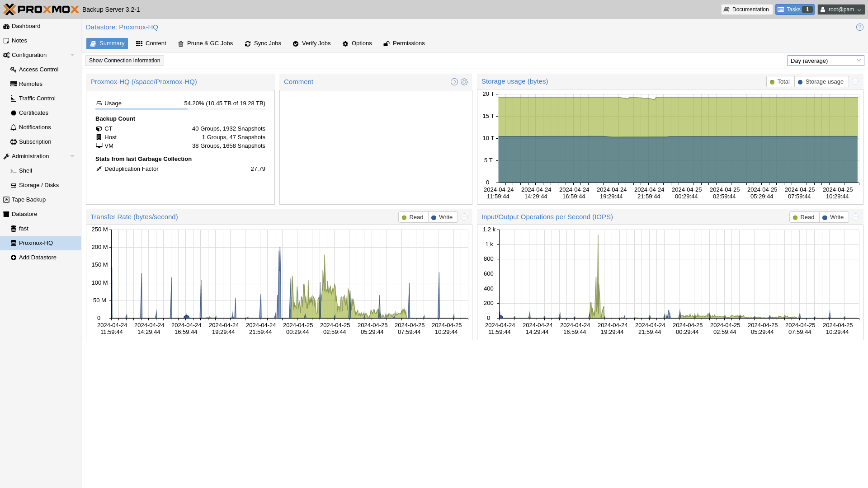
Task: Select the fast datastore in sidebar
Action: (x=24, y=229)
